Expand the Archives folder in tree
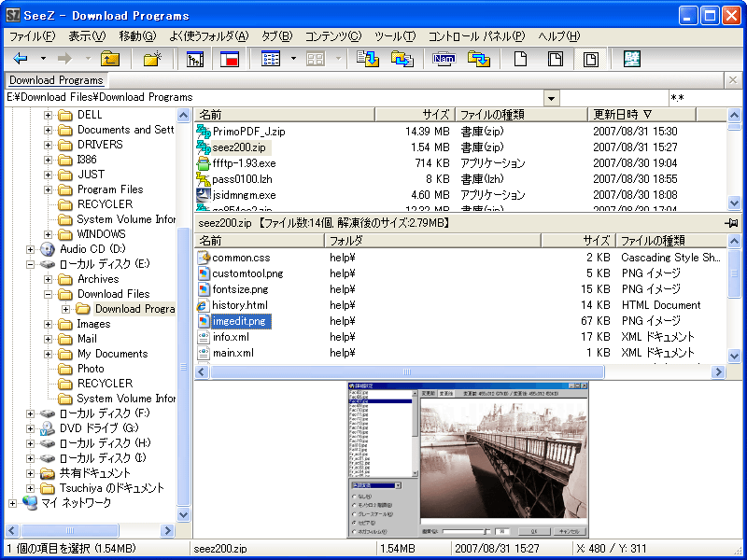747x560 pixels. [49, 279]
